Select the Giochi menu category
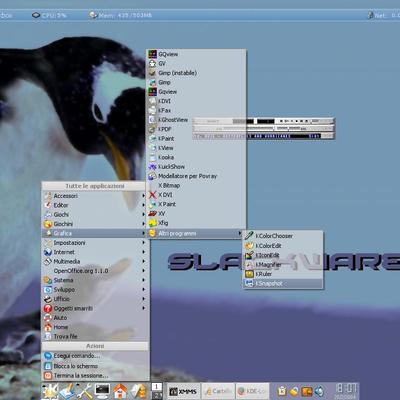The image size is (400, 400). [x=95, y=214]
